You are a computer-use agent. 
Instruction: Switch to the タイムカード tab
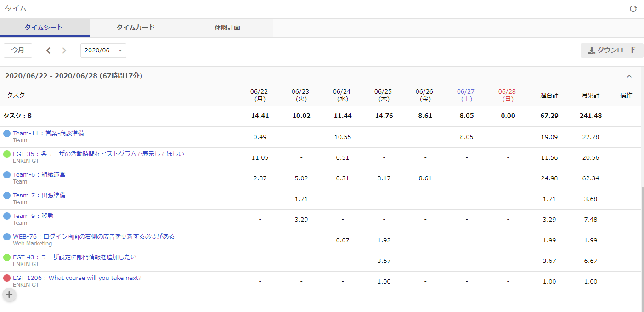coord(136,28)
